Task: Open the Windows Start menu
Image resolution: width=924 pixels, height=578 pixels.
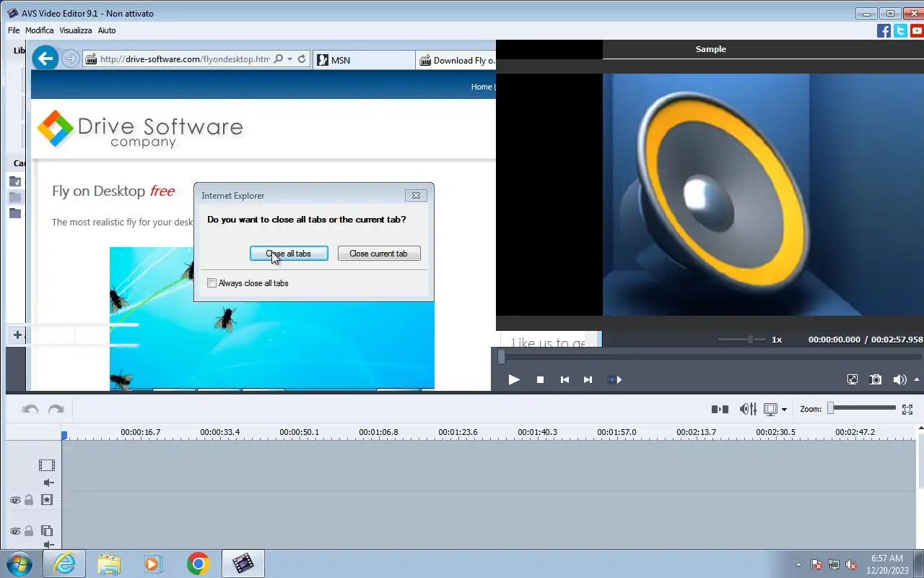Action: [19, 564]
